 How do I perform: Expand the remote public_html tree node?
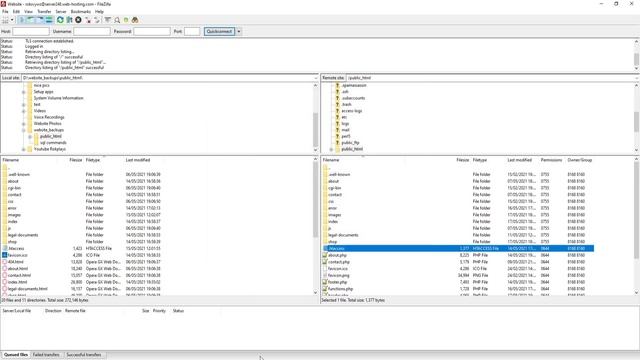tap(331, 149)
